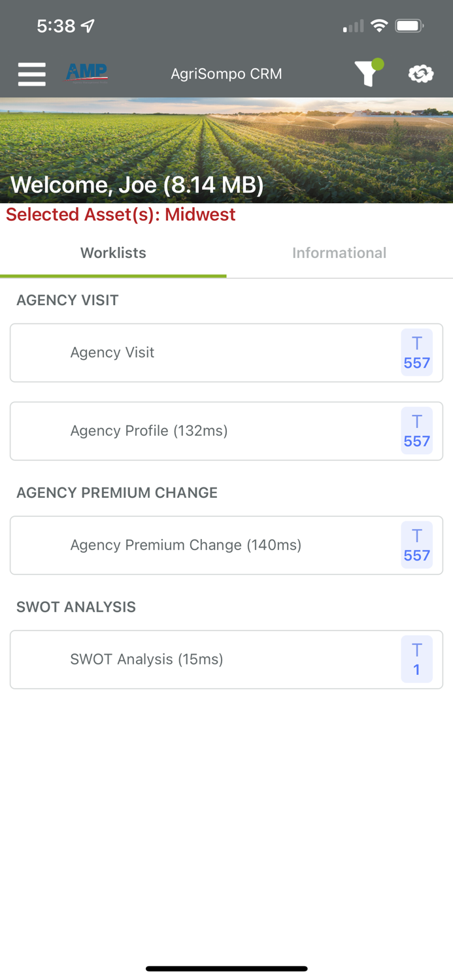Expand the AGENCY PREMIUM CHANGE section header
Viewport: 453px width, 980px height.
tap(117, 493)
